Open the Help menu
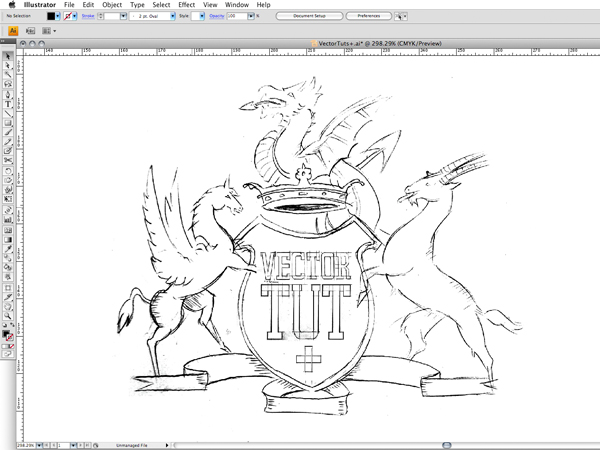The height and width of the screenshot is (450, 600). (x=263, y=5)
